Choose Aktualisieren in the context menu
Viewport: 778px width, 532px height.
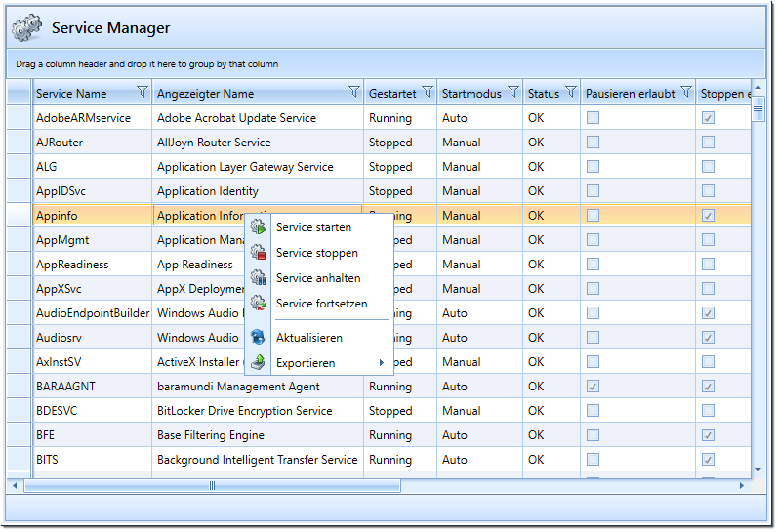point(320,338)
